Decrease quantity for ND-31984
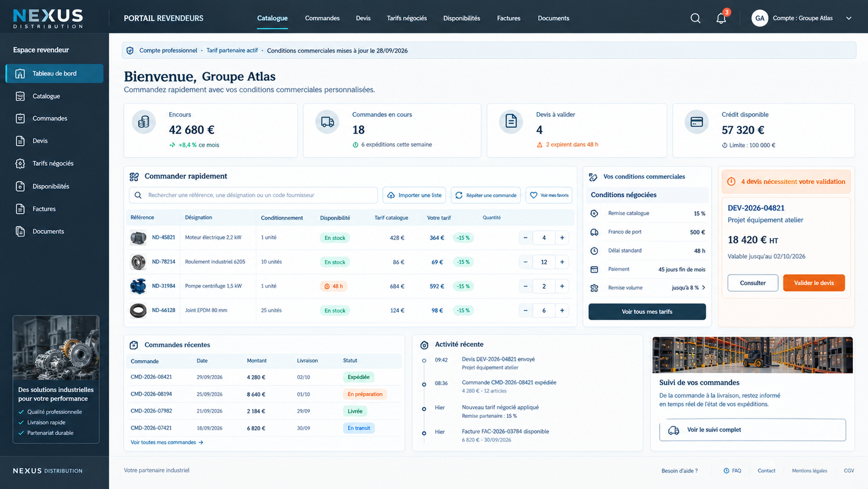868x489 pixels. [x=525, y=286]
